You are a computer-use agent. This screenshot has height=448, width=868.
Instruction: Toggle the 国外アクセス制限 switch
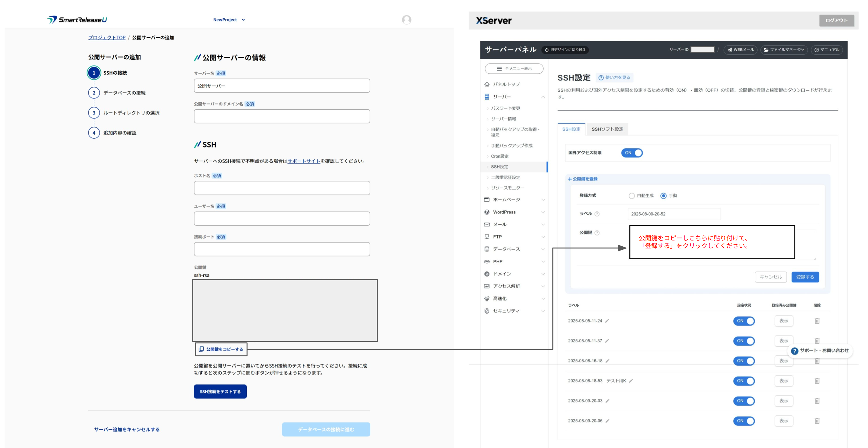pyautogui.click(x=632, y=153)
